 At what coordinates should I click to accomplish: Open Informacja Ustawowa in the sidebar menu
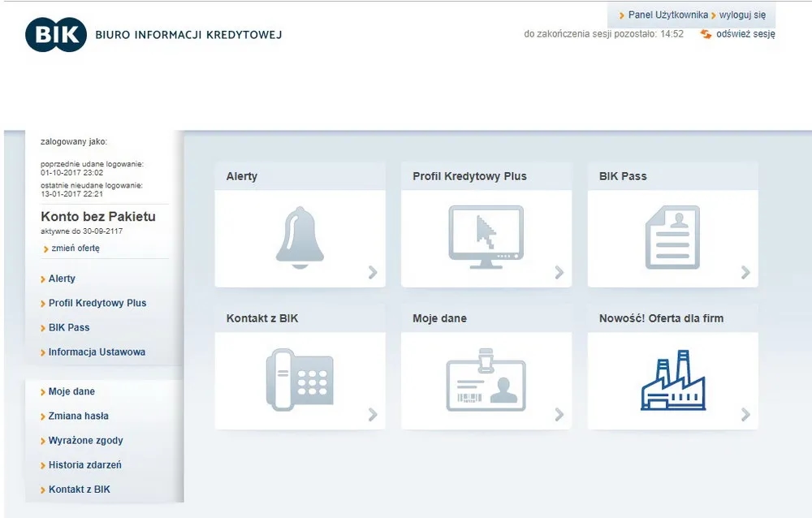pos(97,352)
